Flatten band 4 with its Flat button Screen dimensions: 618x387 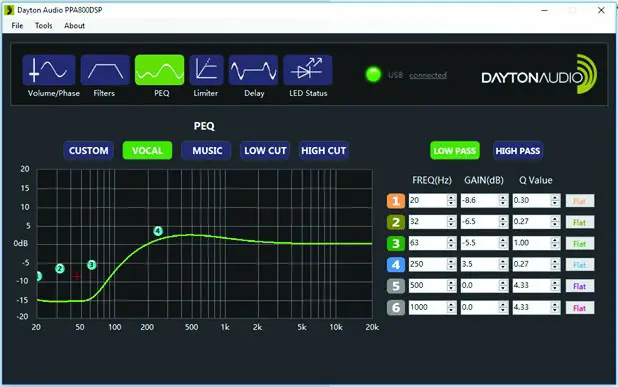(580, 265)
